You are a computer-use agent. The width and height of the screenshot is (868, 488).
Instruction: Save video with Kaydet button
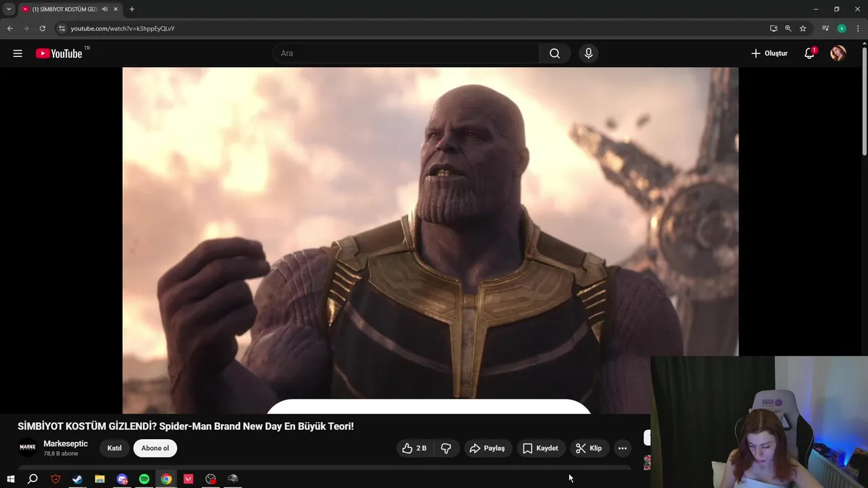540,448
